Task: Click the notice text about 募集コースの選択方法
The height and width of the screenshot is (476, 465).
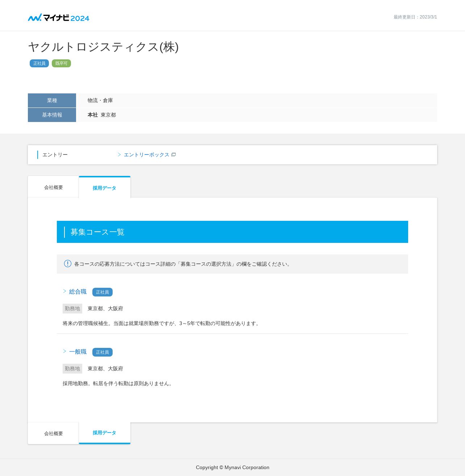Action: (x=183, y=264)
